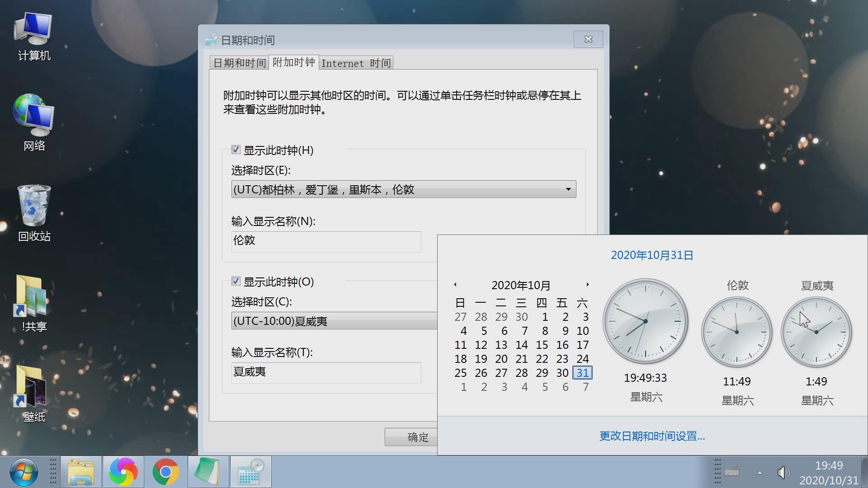Click the Show Desktop strip on the taskbar
The image size is (868, 488).
[x=865, y=472]
